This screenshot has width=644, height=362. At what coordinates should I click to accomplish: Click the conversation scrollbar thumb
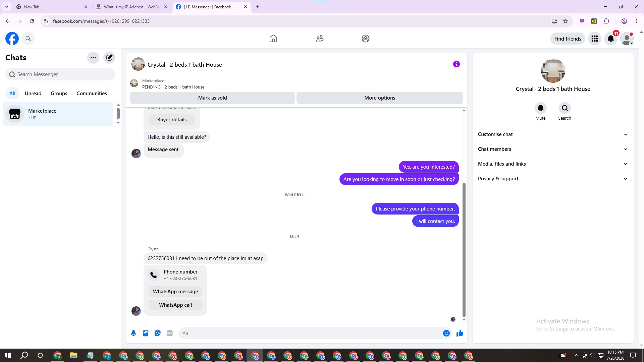coord(464,250)
